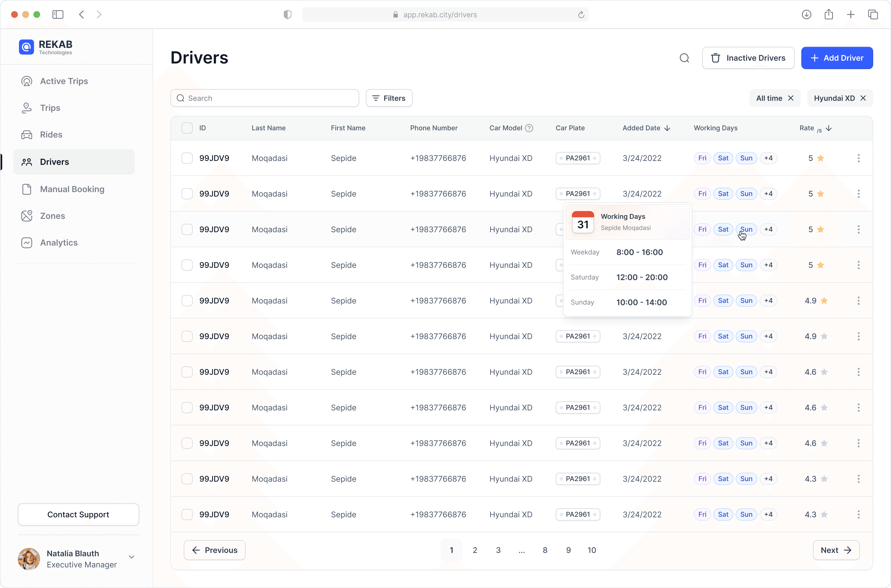Check the first driver row checkbox
The width and height of the screenshot is (891, 588).
click(187, 158)
